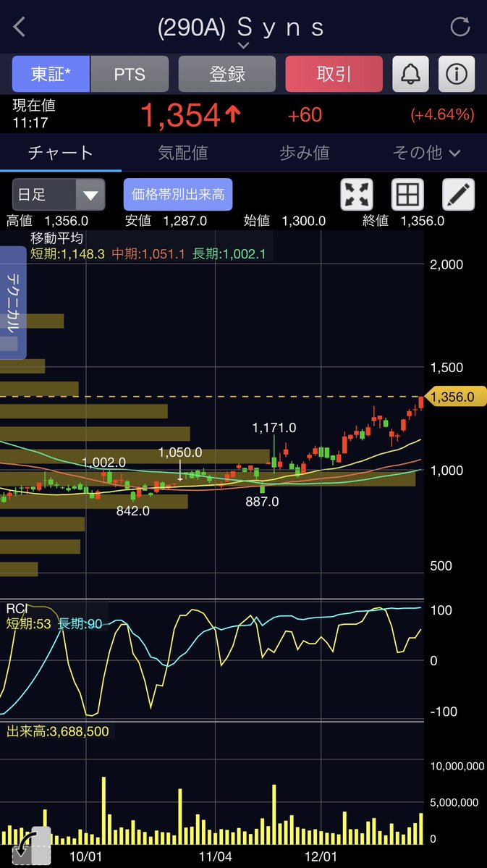
Task: Tap the 1,050.0 price label on chart
Action: click(180, 452)
